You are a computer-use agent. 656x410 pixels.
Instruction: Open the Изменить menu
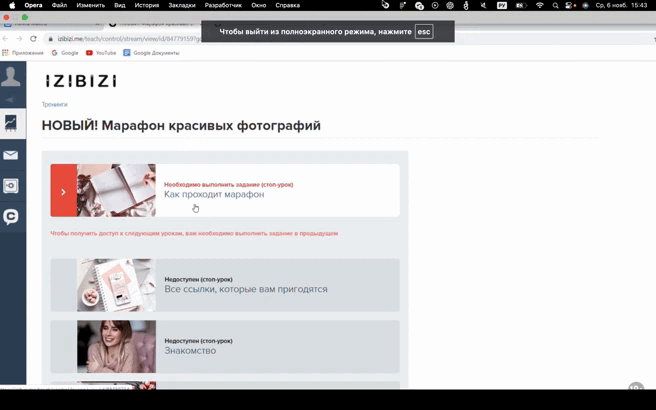90,5
